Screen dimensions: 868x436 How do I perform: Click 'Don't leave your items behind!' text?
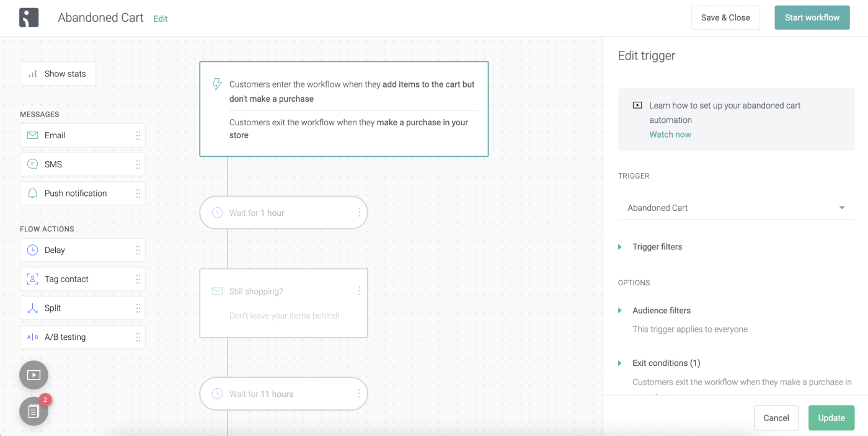click(x=284, y=316)
